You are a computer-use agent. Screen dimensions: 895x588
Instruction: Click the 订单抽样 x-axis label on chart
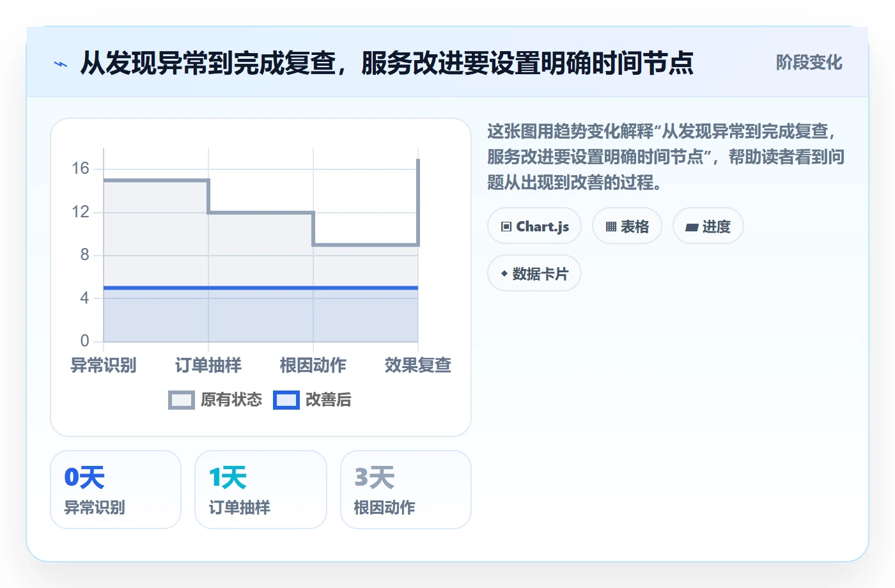point(208,366)
